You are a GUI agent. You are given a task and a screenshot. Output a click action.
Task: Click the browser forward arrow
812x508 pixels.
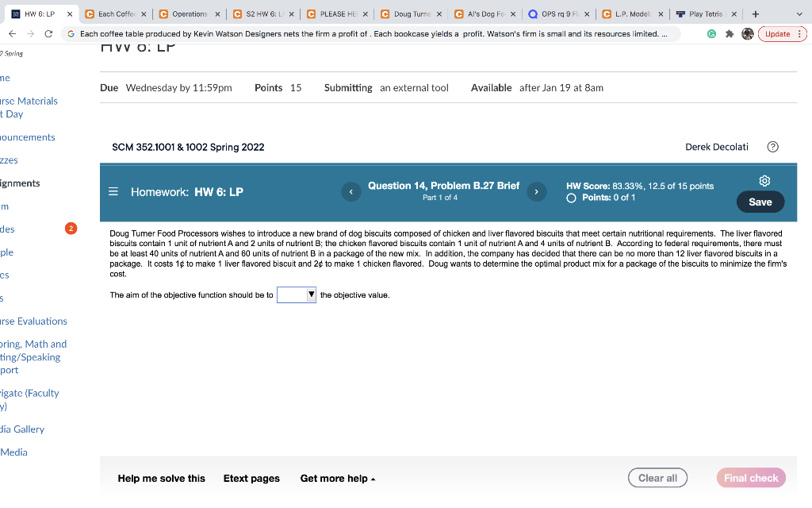31,33
